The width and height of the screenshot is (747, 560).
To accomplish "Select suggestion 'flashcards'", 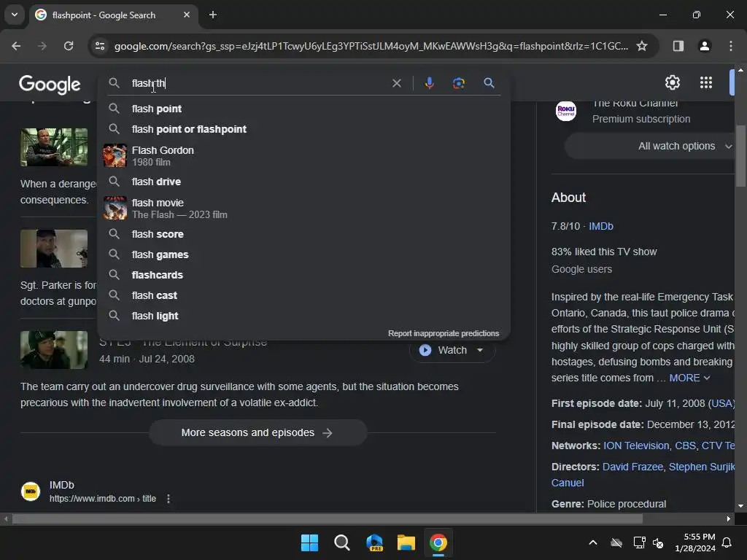I will (304, 275).
